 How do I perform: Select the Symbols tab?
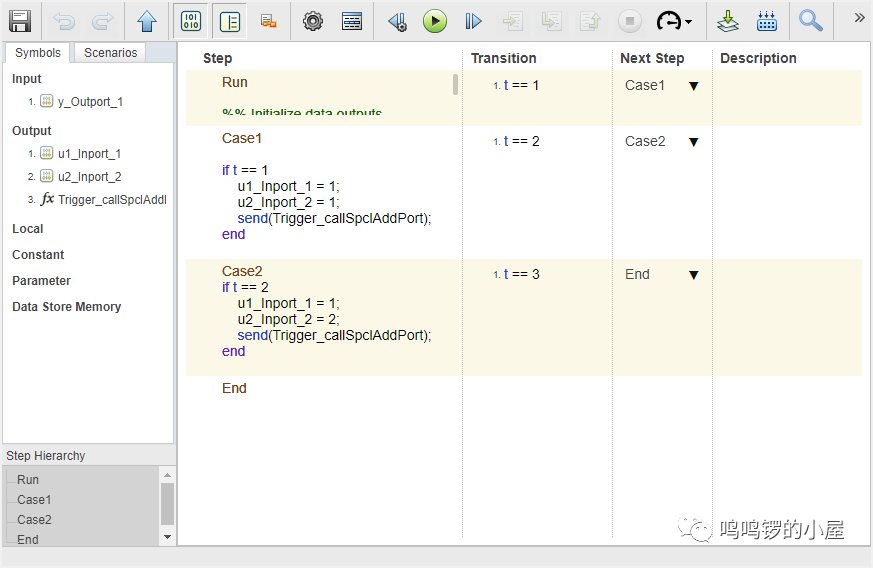pyautogui.click(x=38, y=53)
